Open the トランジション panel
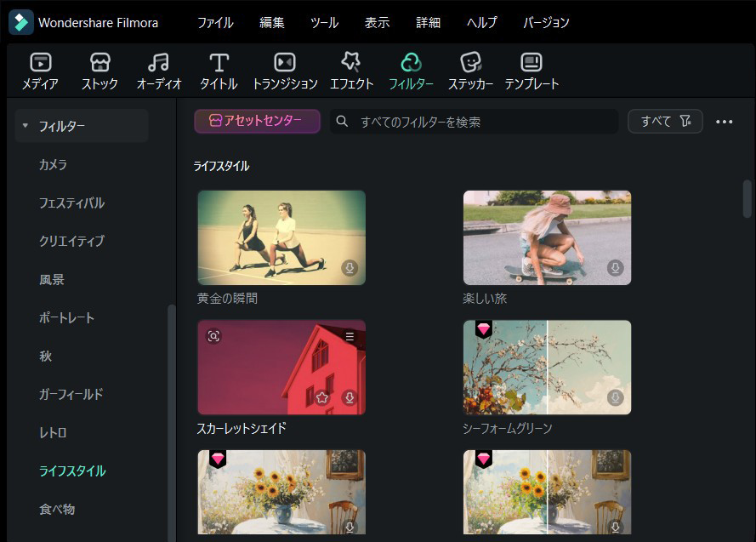The width and height of the screenshot is (756, 542). click(283, 68)
